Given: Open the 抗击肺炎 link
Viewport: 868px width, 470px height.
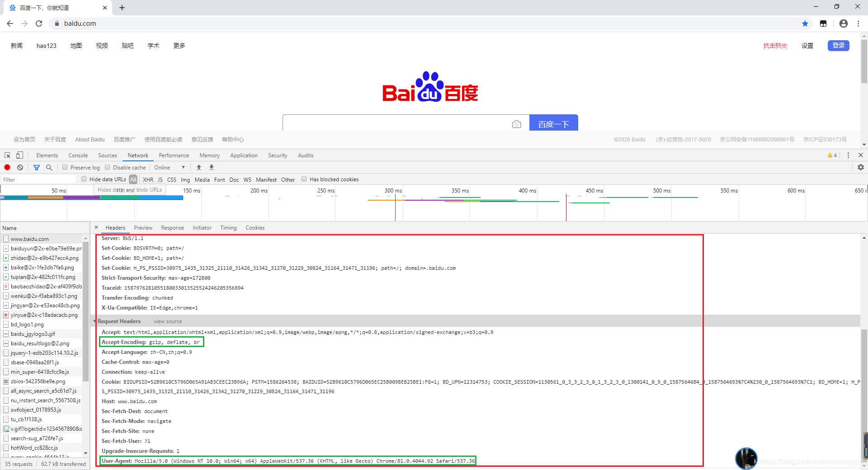Looking at the screenshot, I should click(775, 46).
